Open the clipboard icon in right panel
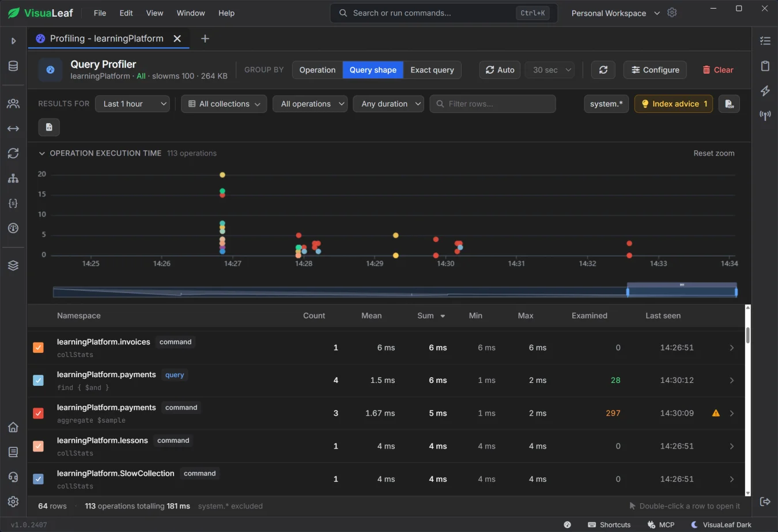 pyautogui.click(x=765, y=66)
